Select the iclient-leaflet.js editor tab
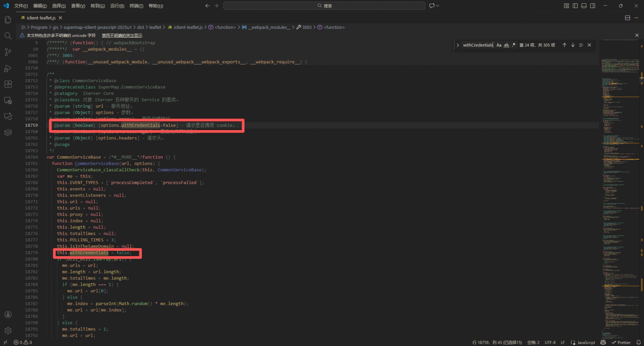Image resolution: width=644 pixels, height=346 pixels. point(41,18)
